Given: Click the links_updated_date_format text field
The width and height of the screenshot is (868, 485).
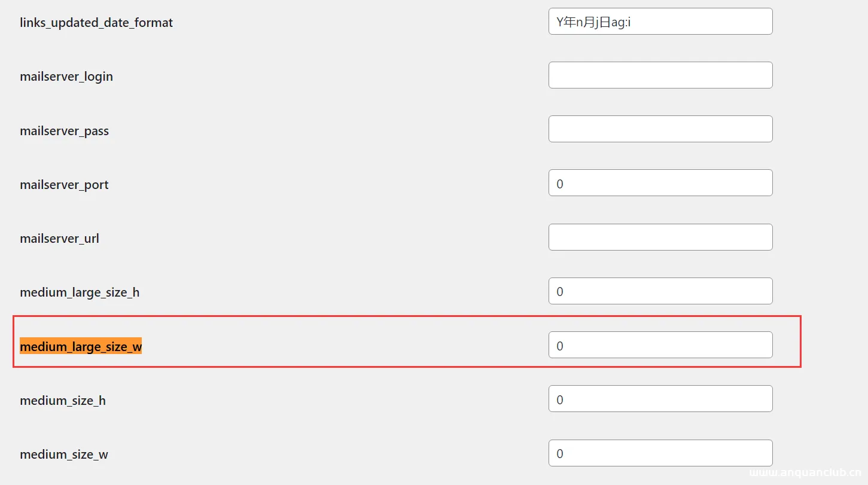Looking at the screenshot, I should point(660,22).
